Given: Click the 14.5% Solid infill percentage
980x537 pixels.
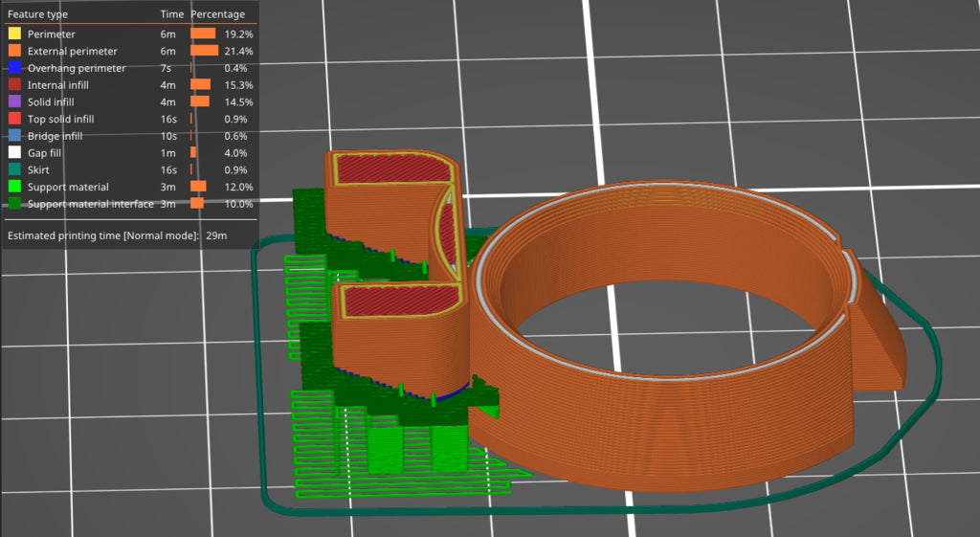Looking at the screenshot, I should (x=238, y=101).
